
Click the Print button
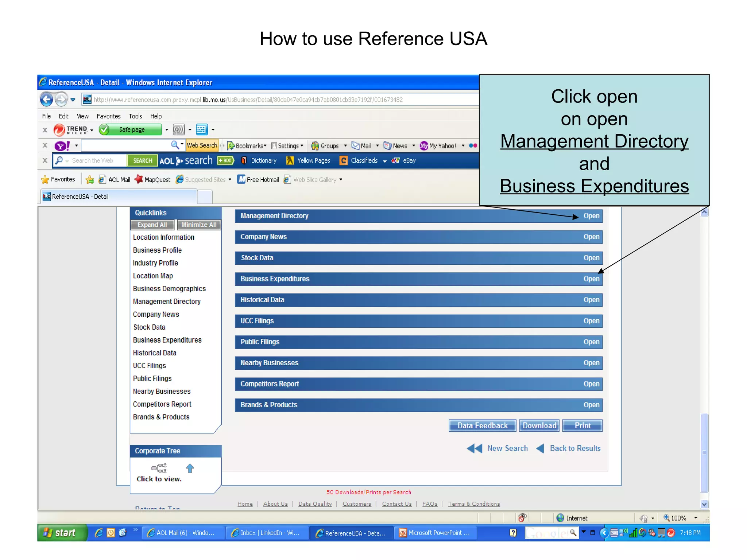point(582,425)
